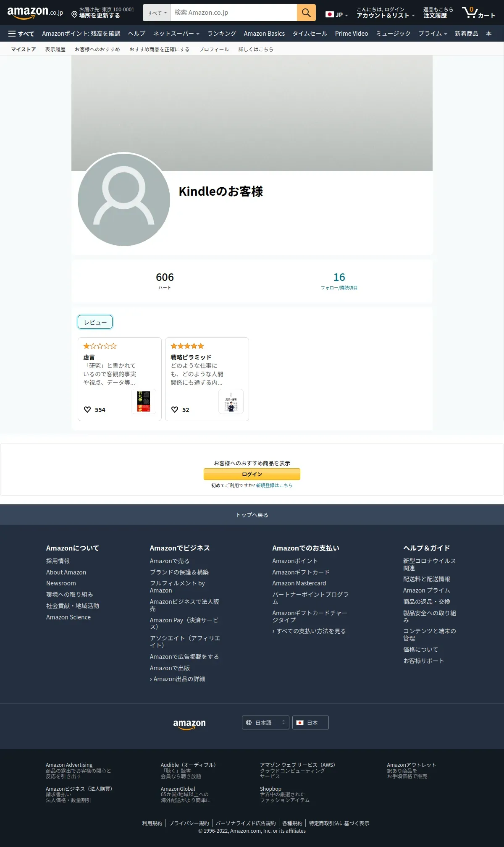
Task: Click the yellow ログイン button
Action: click(252, 474)
